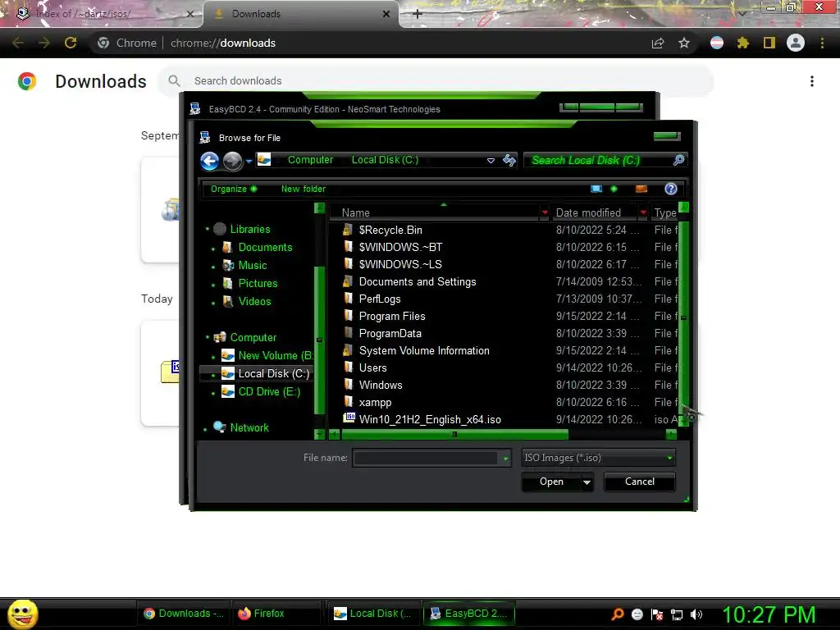Select the Documents and Settings row

pyautogui.click(x=504, y=282)
